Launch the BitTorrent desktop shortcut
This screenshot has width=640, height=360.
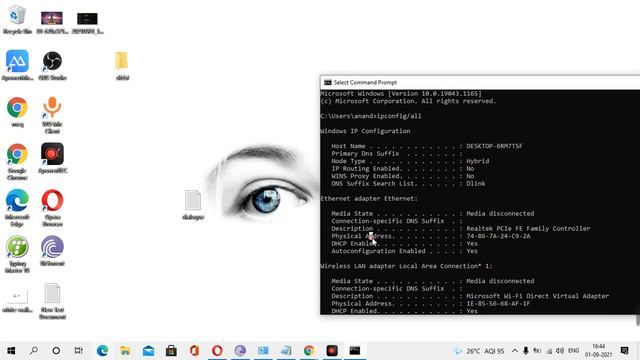coord(52,251)
